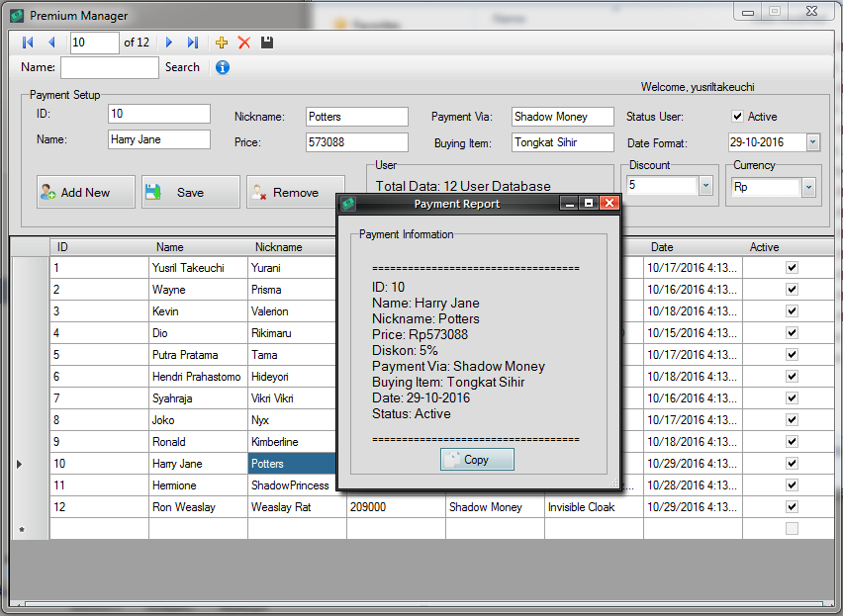Sort grid by Nickname column header

click(292, 247)
